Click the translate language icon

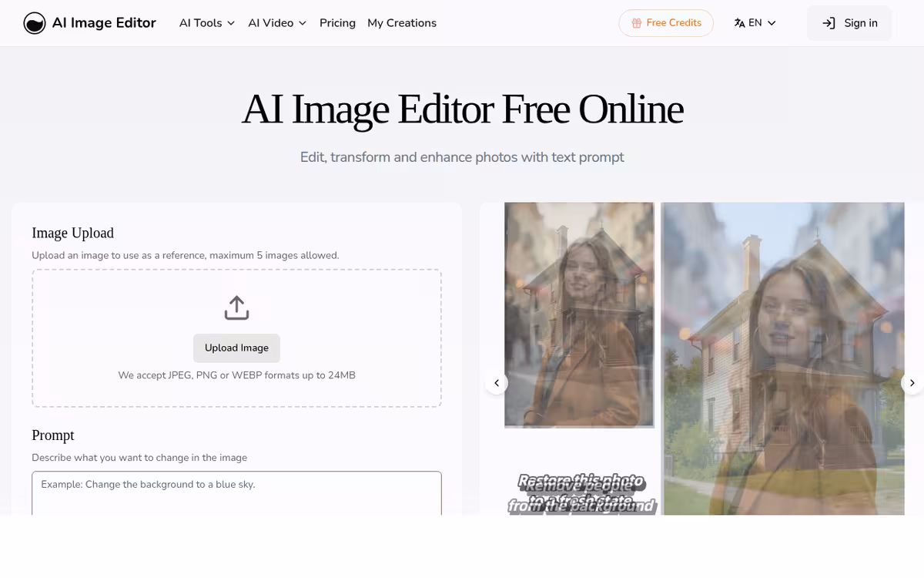pyautogui.click(x=740, y=23)
